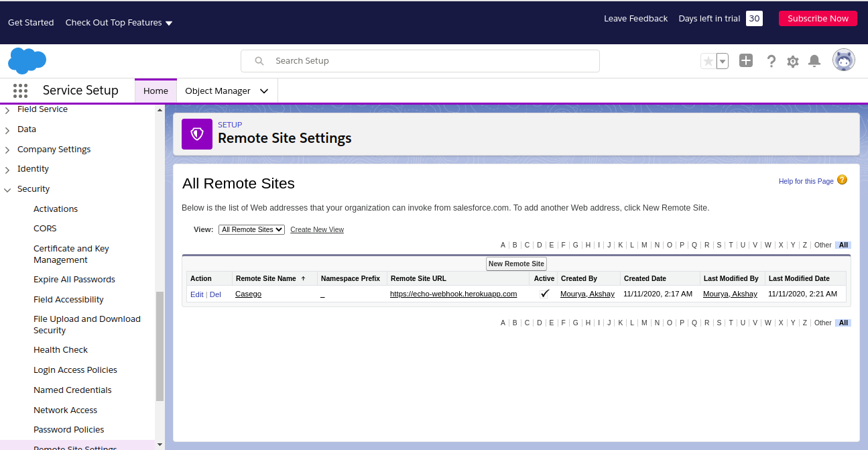Screen dimensions: 868x450
Task: Open the notifications bell
Action: (x=814, y=61)
